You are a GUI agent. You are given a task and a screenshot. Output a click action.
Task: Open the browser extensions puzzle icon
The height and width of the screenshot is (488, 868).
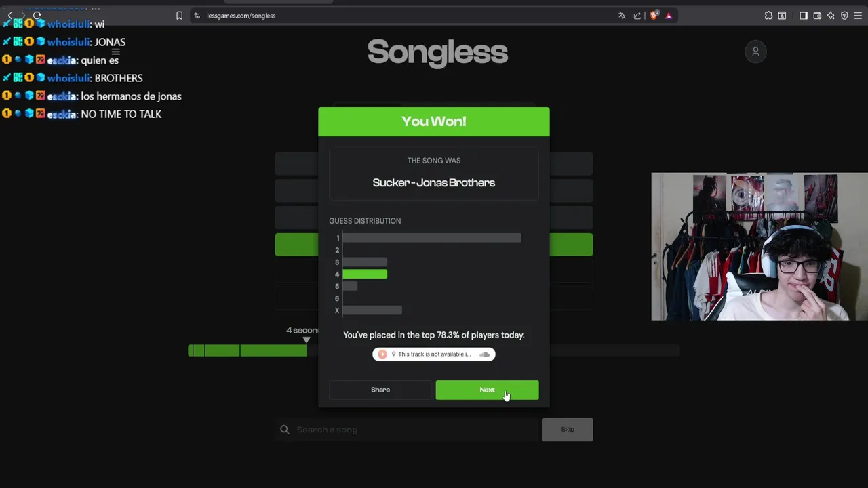768,16
